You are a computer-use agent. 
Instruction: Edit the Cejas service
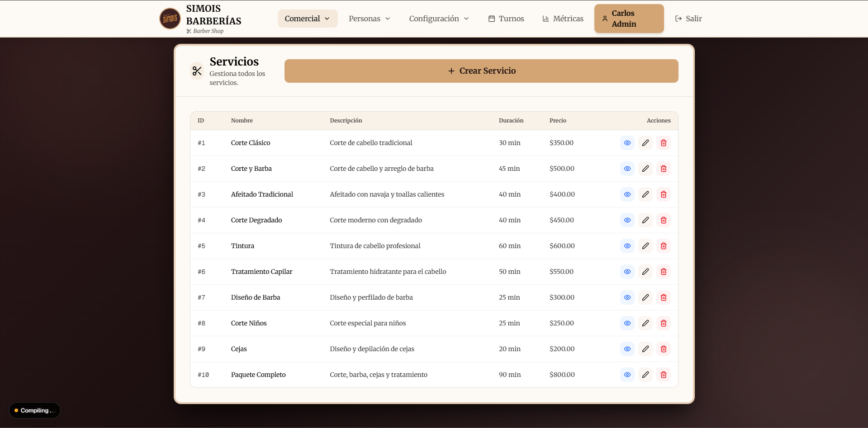pyautogui.click(x=645, y=349)
